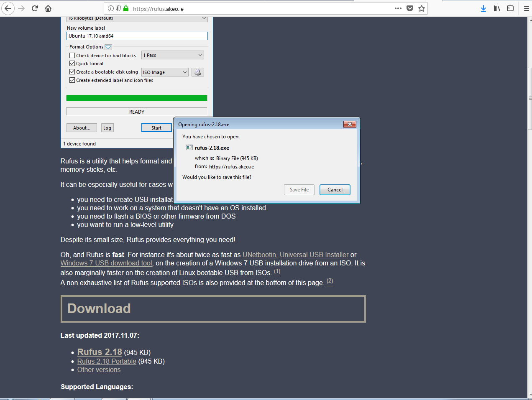Image resolution: width=532 pixels, height=400 pixels.
Task: Open the 16 kilobytes cluster size dropdown
Action: 137,19
